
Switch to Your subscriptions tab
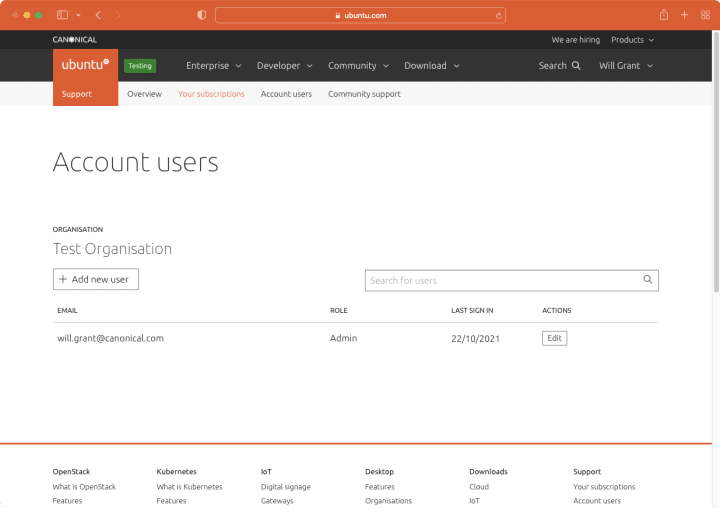[211, 94]
